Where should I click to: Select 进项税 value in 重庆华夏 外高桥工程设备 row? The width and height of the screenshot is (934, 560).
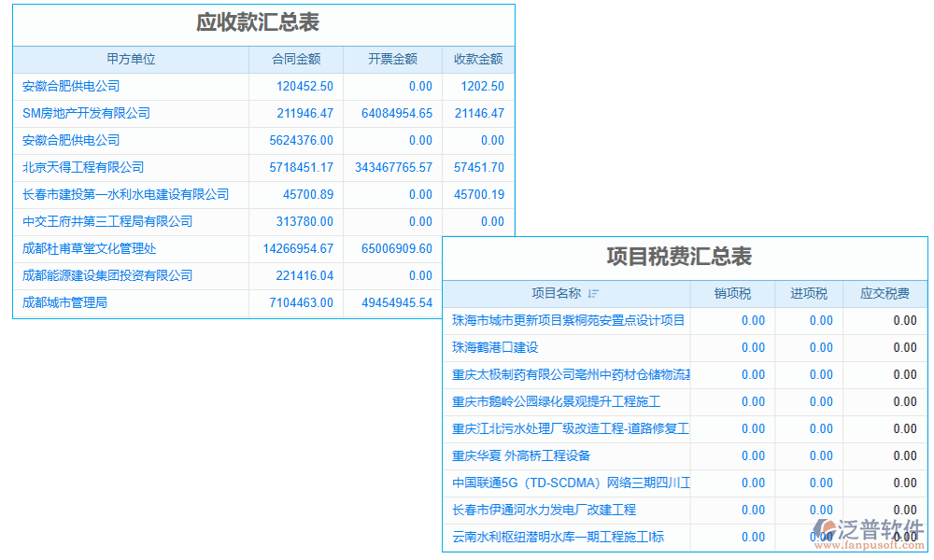pos(821,455)
